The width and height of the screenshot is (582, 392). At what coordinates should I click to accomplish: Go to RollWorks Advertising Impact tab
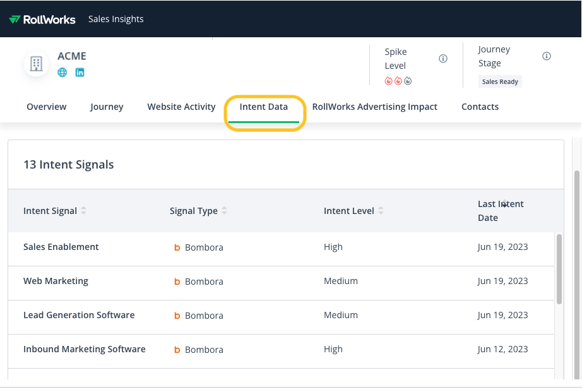[x=374, y=107]
